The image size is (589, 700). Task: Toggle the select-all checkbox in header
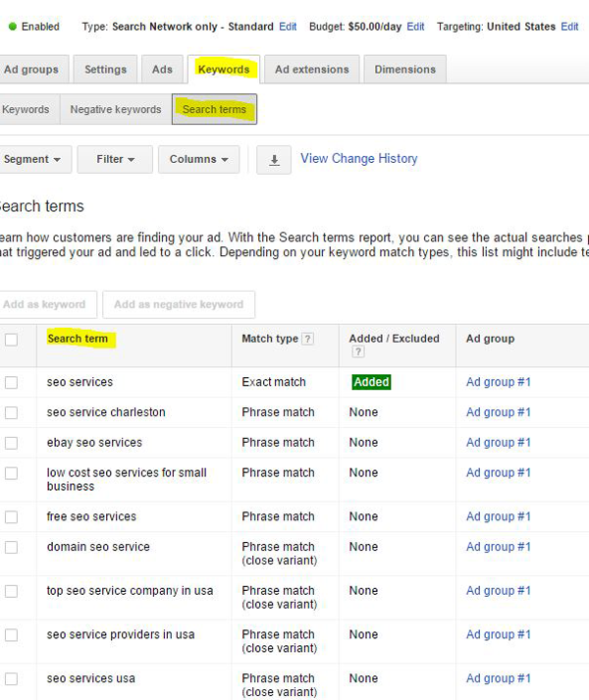click(11, 340)
